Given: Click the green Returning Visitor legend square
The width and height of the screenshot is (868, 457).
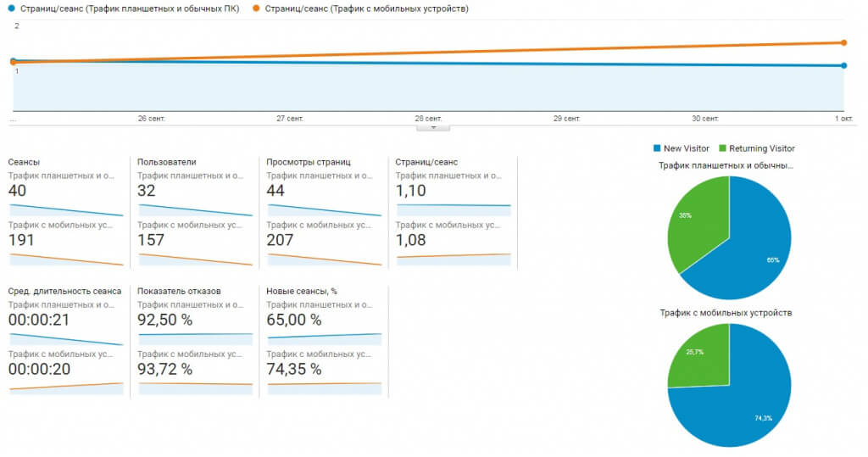Looking at the screenshot, I should coord(723,148).
